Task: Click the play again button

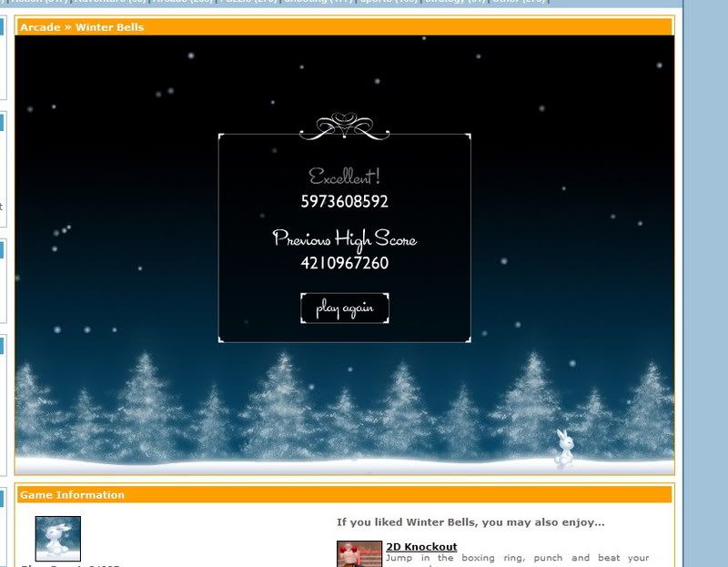Action: coord(345,308)
